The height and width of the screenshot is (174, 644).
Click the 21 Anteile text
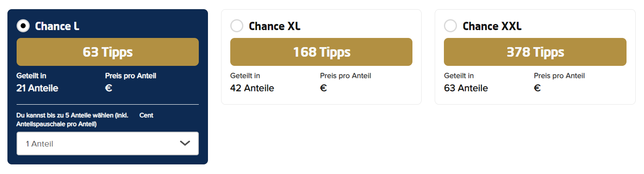(37, 88)
